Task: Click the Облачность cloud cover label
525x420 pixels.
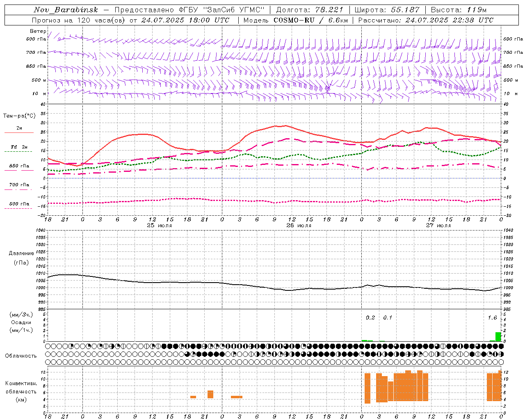Action: [x=21, y=356]
